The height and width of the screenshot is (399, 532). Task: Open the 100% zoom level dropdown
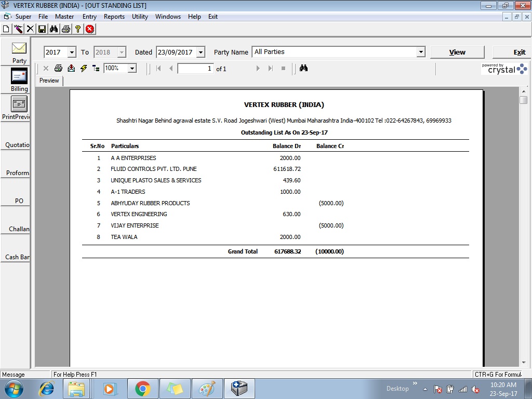[132, 68]
